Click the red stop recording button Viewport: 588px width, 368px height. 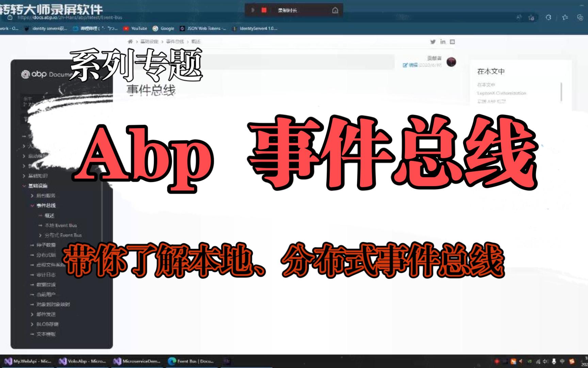click(x=264, y=10)
